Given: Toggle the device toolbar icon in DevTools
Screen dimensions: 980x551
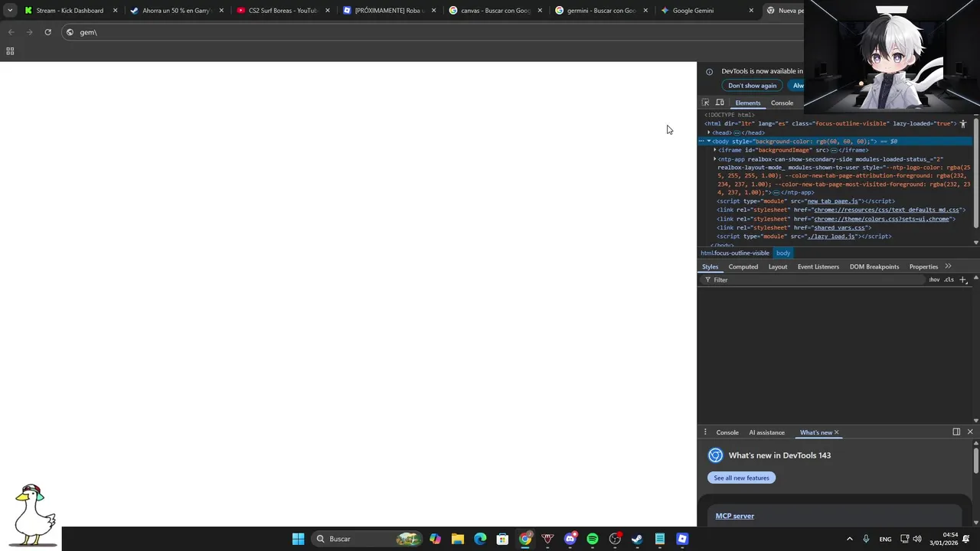Looking at the screenshot, I should point(720,103).
